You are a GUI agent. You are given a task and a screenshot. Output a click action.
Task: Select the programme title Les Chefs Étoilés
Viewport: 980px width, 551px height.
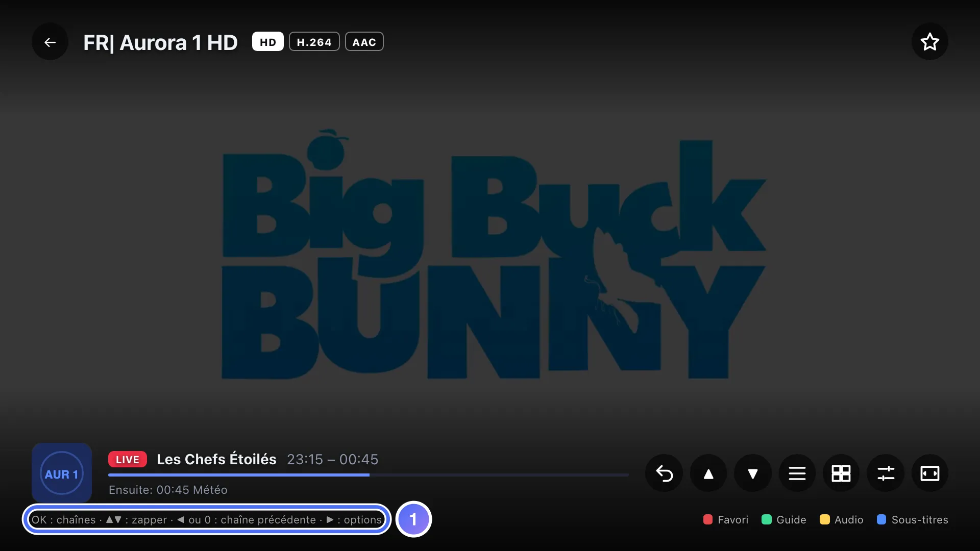[216, 459]
